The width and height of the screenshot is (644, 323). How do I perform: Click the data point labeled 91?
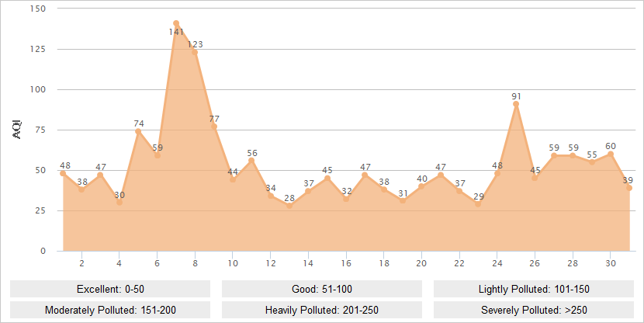[x=516, y=104]
